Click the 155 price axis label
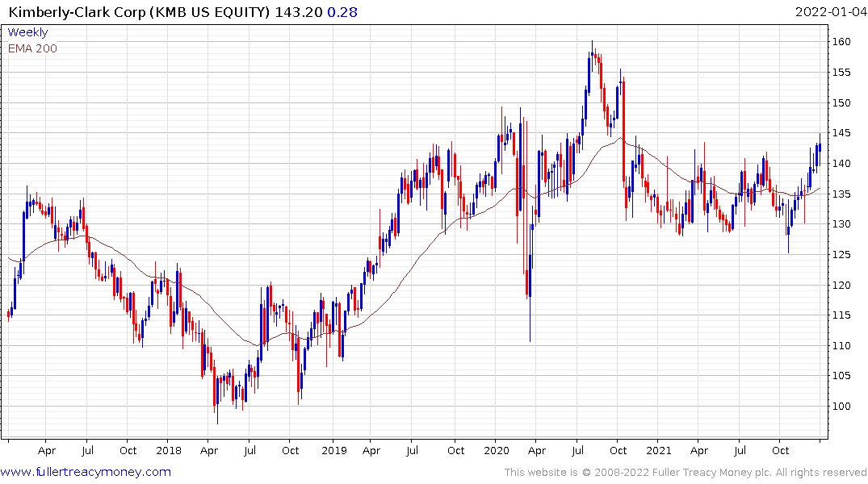868x484 pixels. (x=841, y=73)
